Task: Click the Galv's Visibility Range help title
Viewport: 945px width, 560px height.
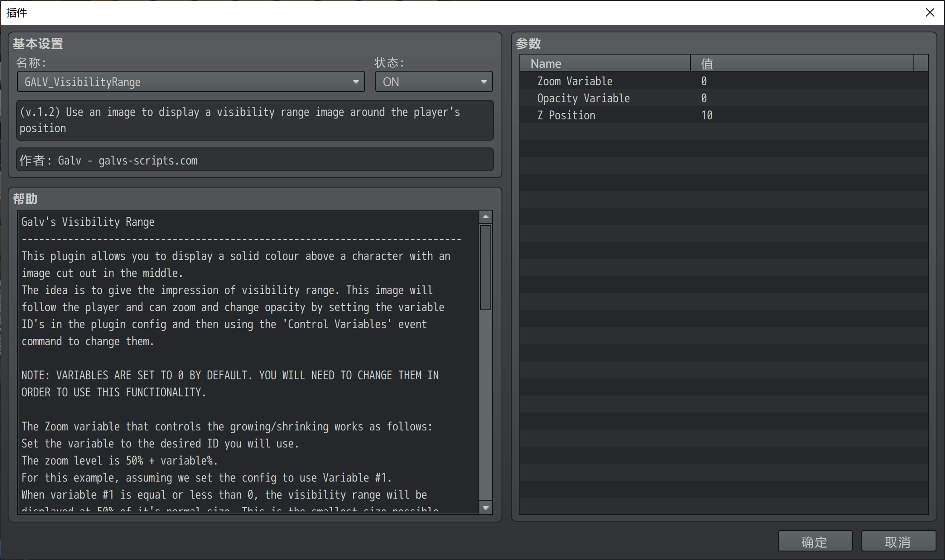Action: (x=88, y=222)
